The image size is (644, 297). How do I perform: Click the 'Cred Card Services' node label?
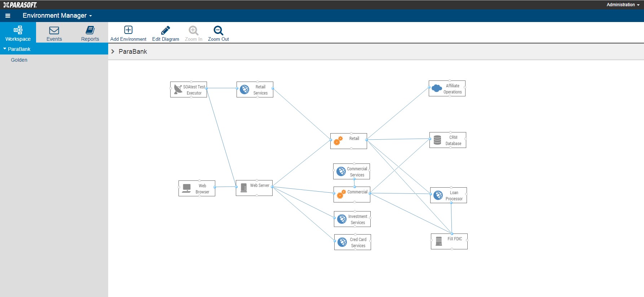358,243
